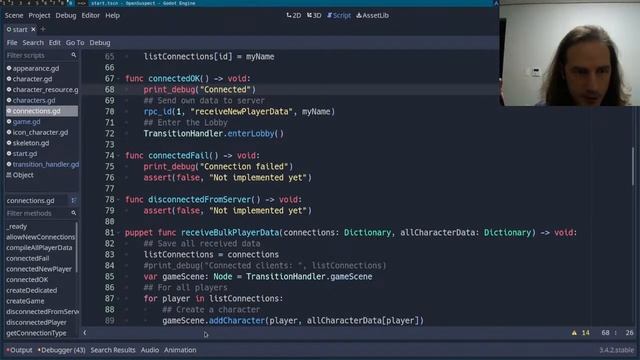
Task: Open the script editor File menu
Action: (12, 42)
